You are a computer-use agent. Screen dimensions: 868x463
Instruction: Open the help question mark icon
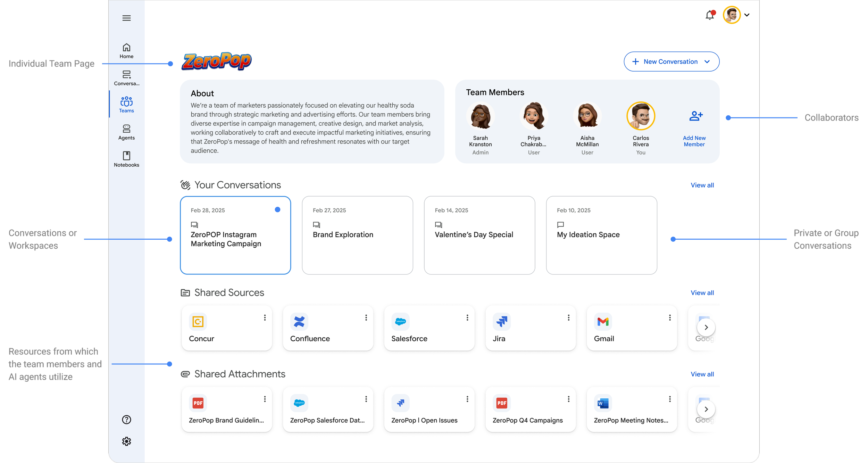[x=126, y=420]
